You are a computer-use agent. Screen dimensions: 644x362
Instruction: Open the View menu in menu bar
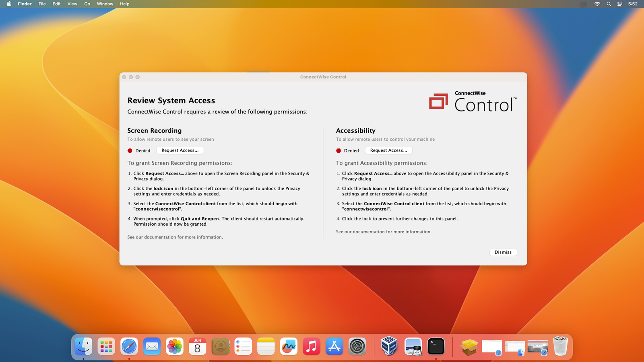pyautogui.click(x=72, y=4)
